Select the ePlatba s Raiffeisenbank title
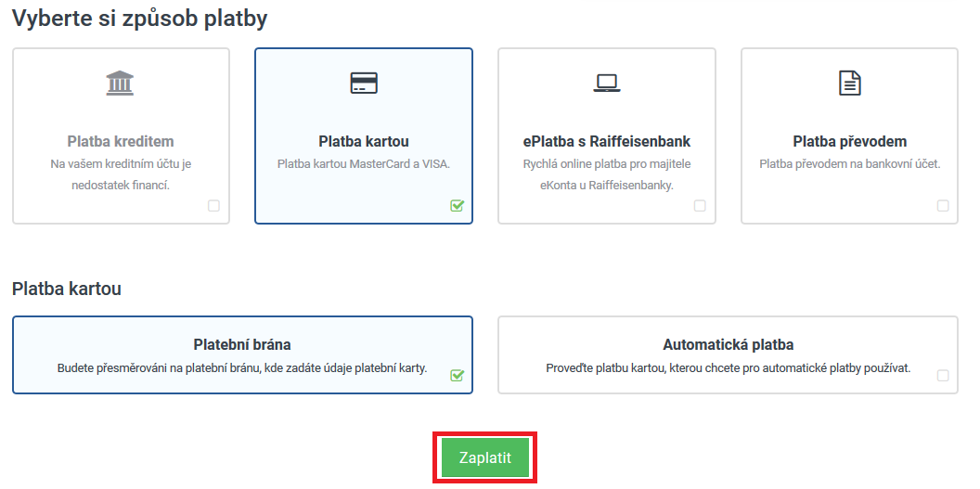This screenshot has height=489, width=980. (607, 142)
